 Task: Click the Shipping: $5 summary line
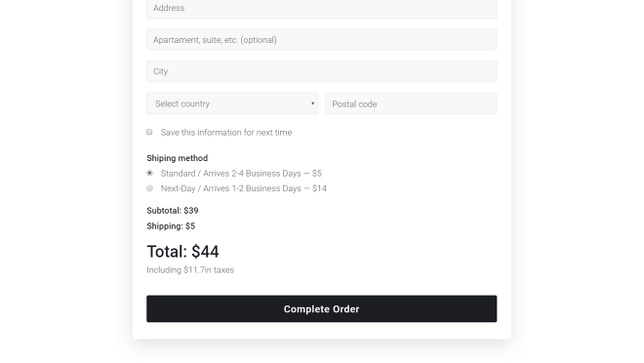pyautogui.click(x=171, y=226)
